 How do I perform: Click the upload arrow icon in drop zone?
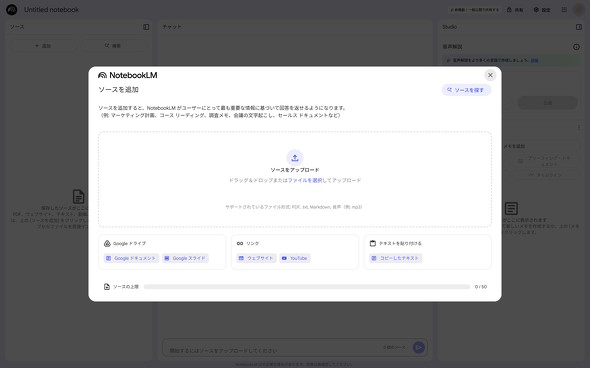[295, 158]
